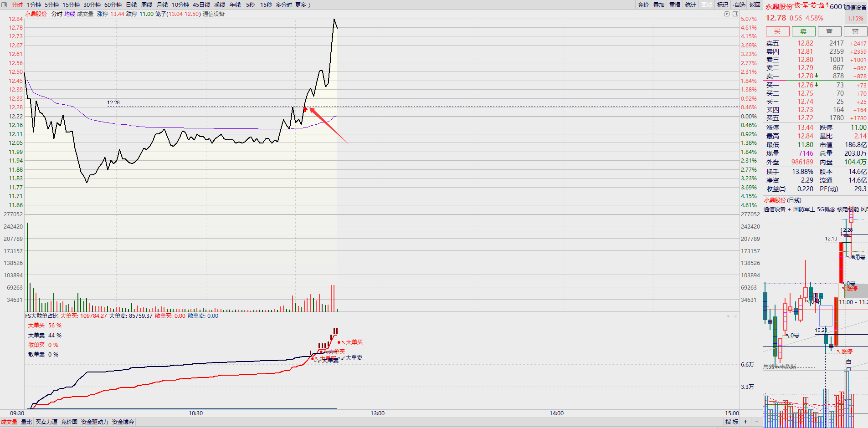868x428 pixels.
Task: Select the 买卖力道 bottom tab
Action: pos(46,422)
